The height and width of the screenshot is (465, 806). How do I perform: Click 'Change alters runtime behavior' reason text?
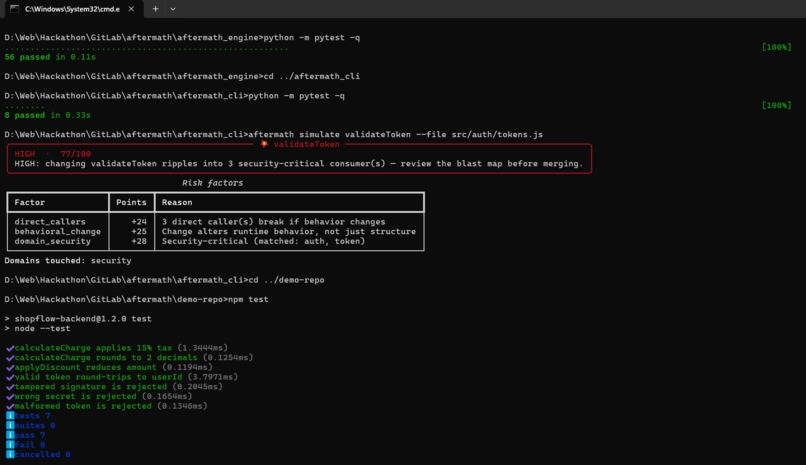(289, 232)
